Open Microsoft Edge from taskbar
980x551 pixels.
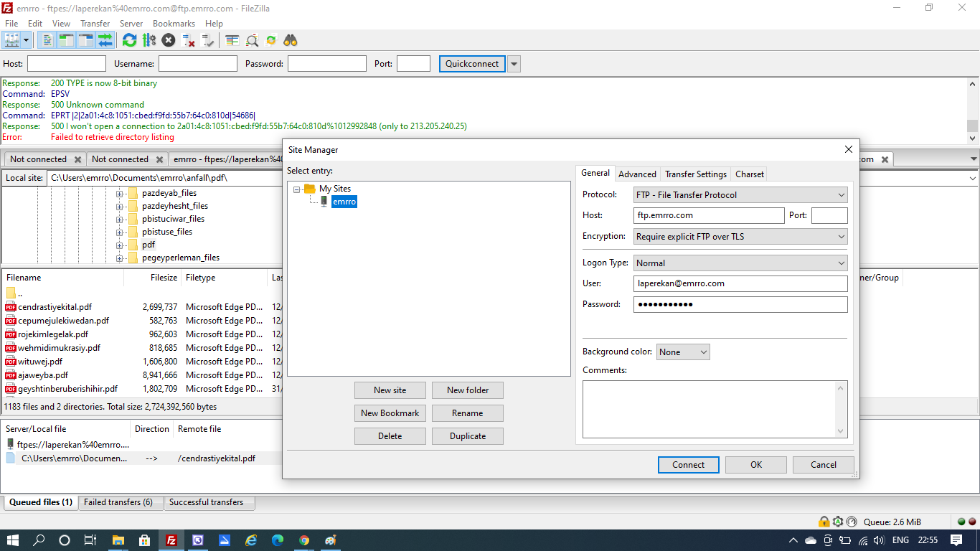(x=278, y=540)
